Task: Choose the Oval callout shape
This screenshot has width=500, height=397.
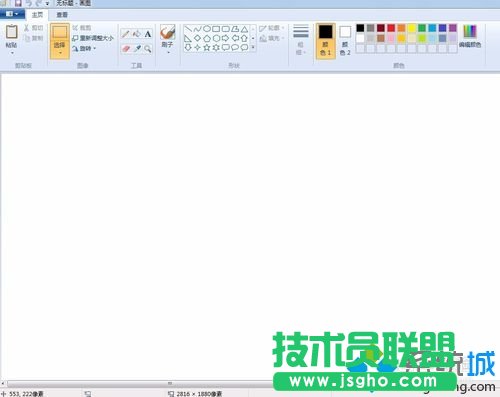Action: click(x=235, y=48)
